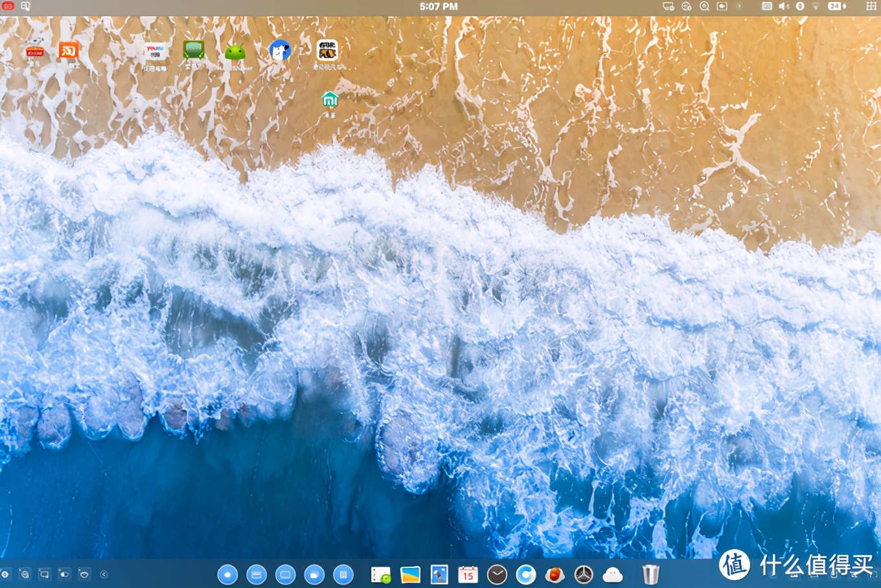This screenshot has height=588, width=881.
Task: Open the Calendar app in the dock
Action: point(468,574)
